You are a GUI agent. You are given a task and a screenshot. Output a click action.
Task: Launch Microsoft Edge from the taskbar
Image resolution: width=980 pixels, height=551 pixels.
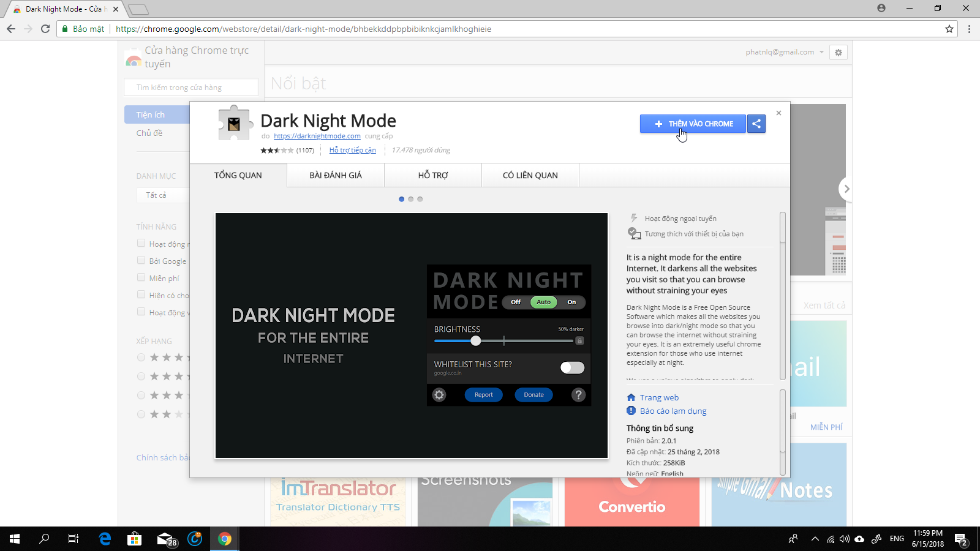pos(105,539)
